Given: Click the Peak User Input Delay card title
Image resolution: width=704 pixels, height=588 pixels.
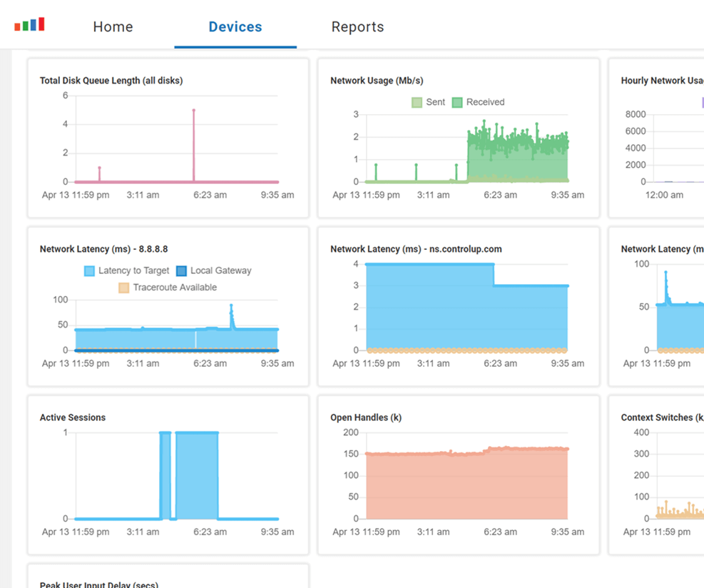Looking at the screenshot, I should point(99,584).
